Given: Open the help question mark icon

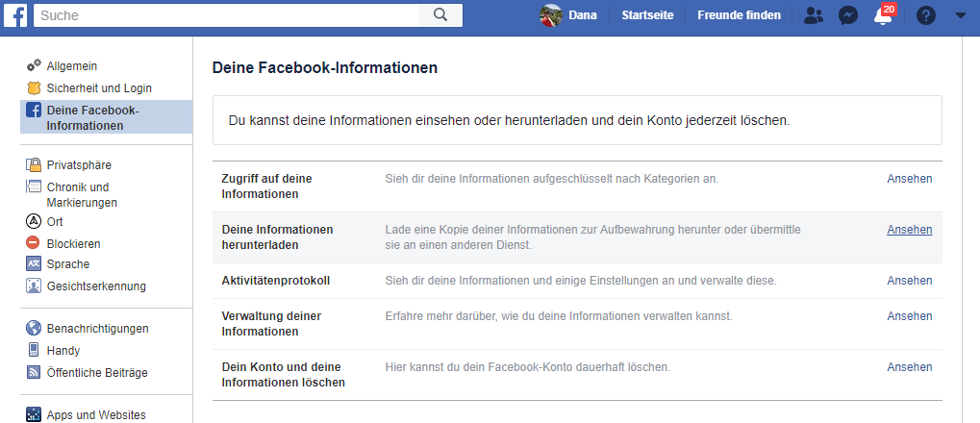Looking at the screenshot, I should [x=925, y=15].
